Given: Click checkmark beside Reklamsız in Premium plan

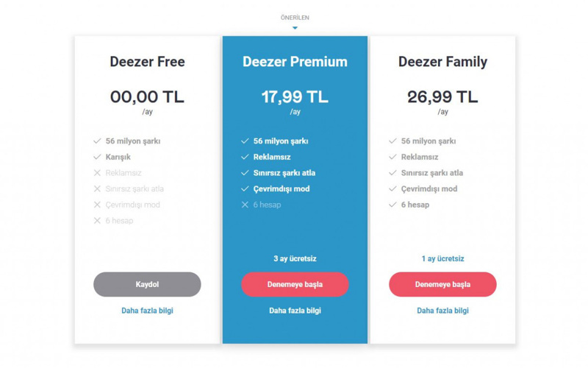Looking at the screenshot, I should coord(245,157).
